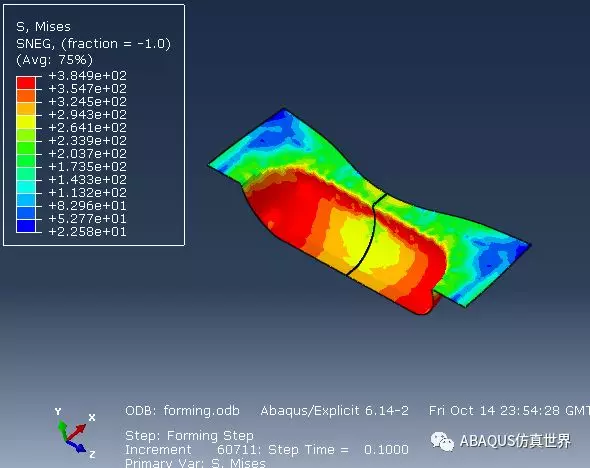This screenshot has height=468, width=590.
Task: Click the 'Primary Var: S, Mises' text
Action: pyautogui.click(x=195, y=462)
